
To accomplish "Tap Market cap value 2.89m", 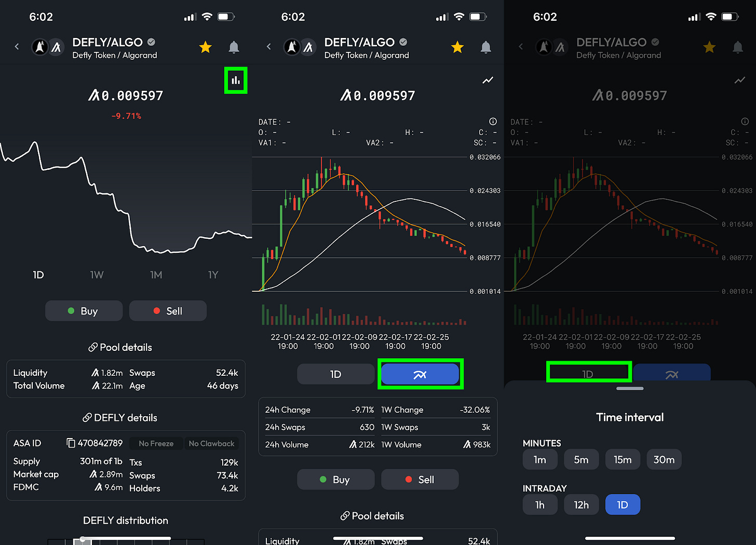I will pos(106,474).
